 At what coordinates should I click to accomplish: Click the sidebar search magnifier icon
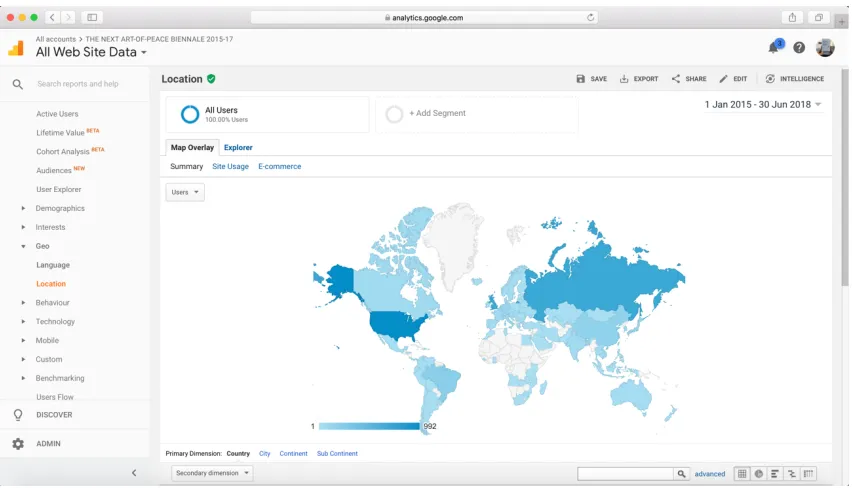pyautogui.click(x=18, y=84)
